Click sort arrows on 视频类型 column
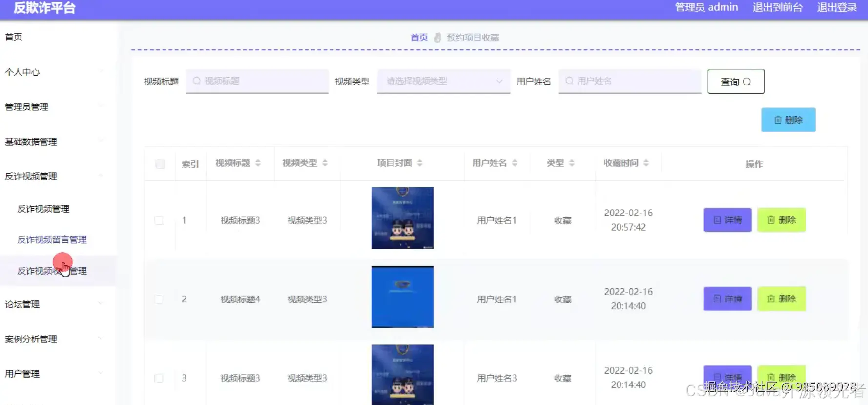The height and width of the screenshot is (405, 868). [x=325, y=163]
